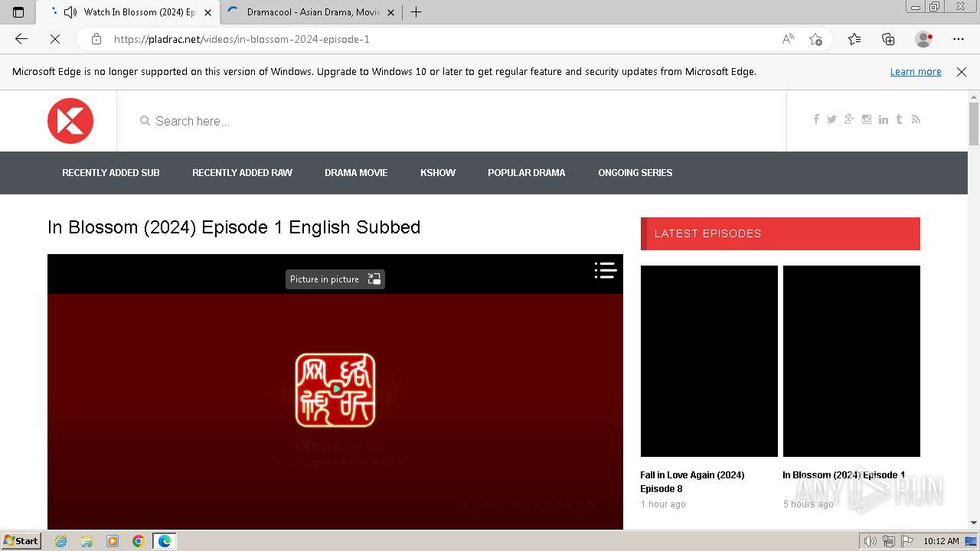980x551 pixels.
Task: Open In Blossom Episode 1 thumbnail
Action: coord(851,361)
